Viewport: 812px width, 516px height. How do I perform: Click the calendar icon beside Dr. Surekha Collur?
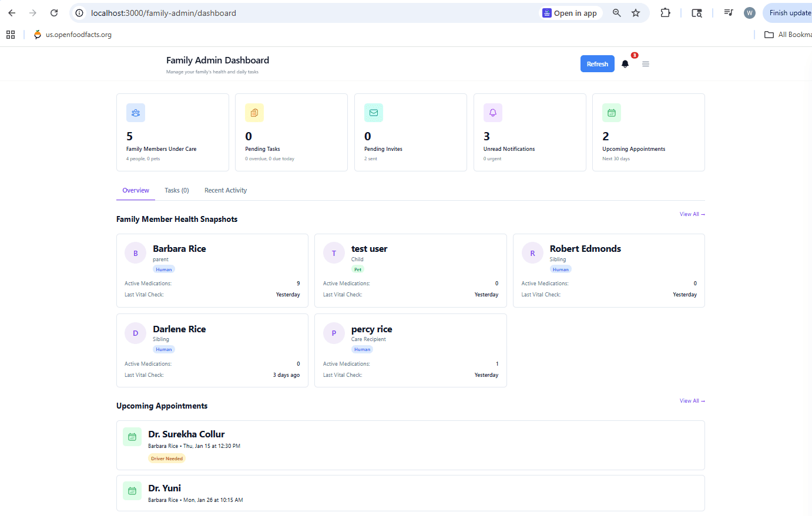coord(132,437)
